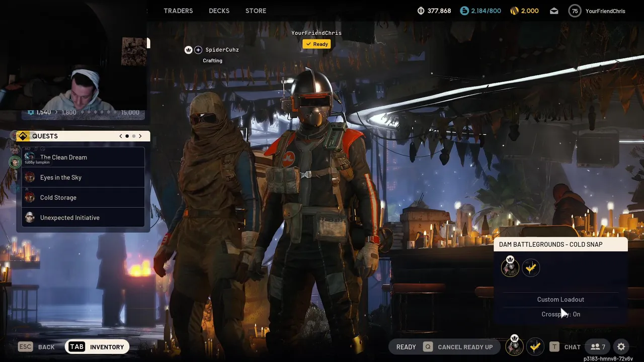The height and width of the screenshot is (362, 644).
Task: Click the Ready status badge
Action: coord(316,44)
